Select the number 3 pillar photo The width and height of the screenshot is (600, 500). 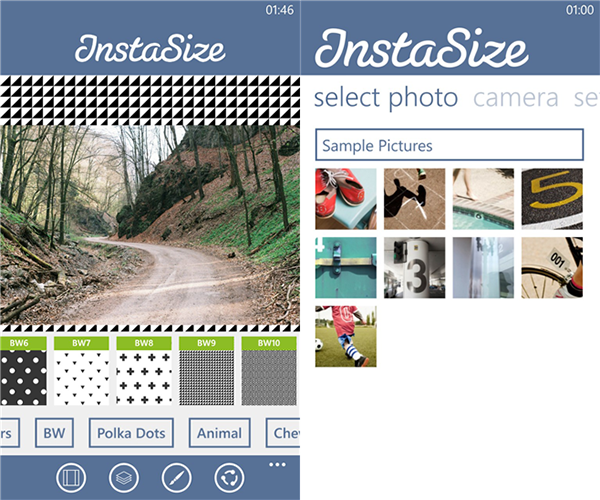coord(414,267)
